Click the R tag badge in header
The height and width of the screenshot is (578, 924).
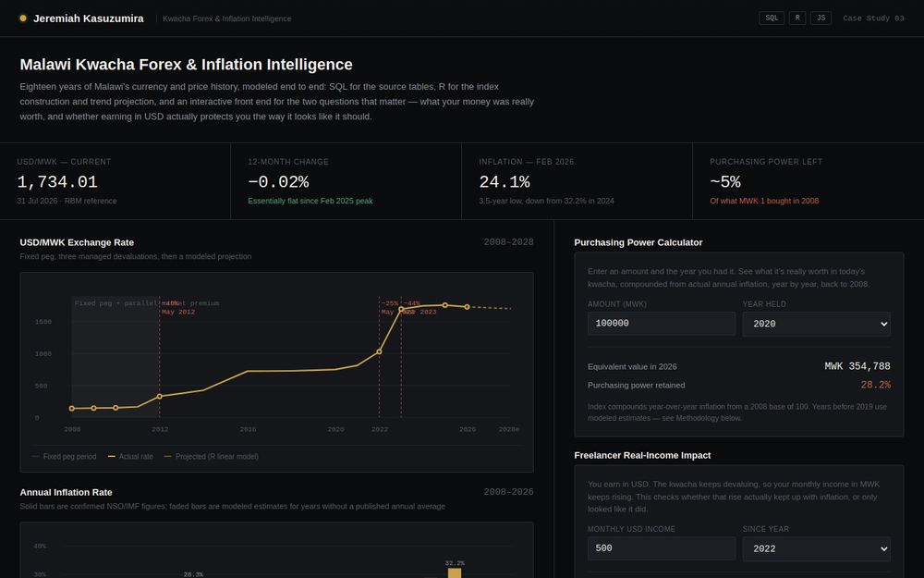[797, 18]
